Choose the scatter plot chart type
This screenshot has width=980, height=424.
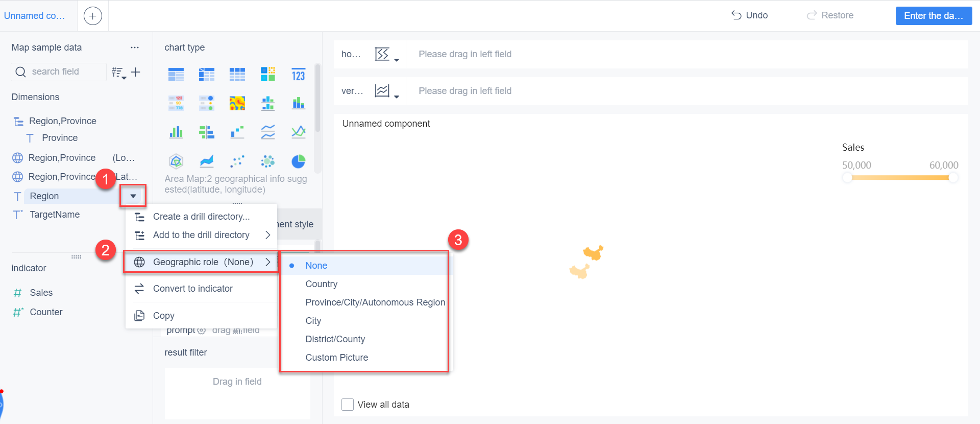tap(237, 161)
